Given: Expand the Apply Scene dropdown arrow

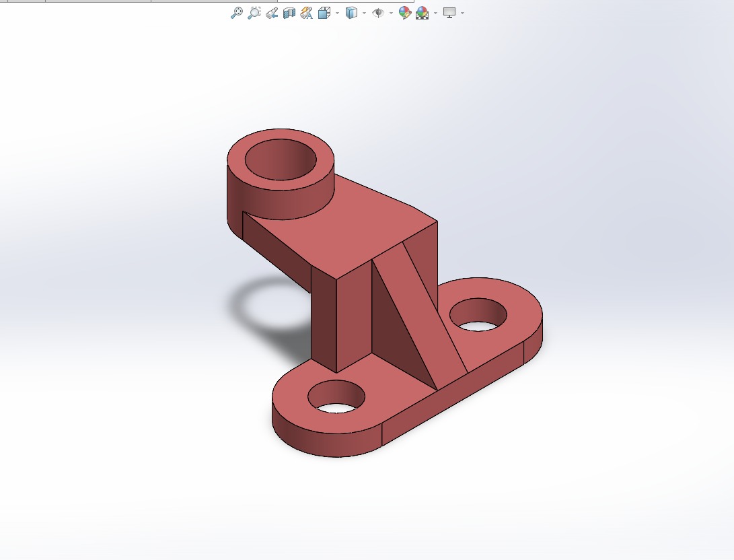Looking at the screenshot, I should [435, 13].
